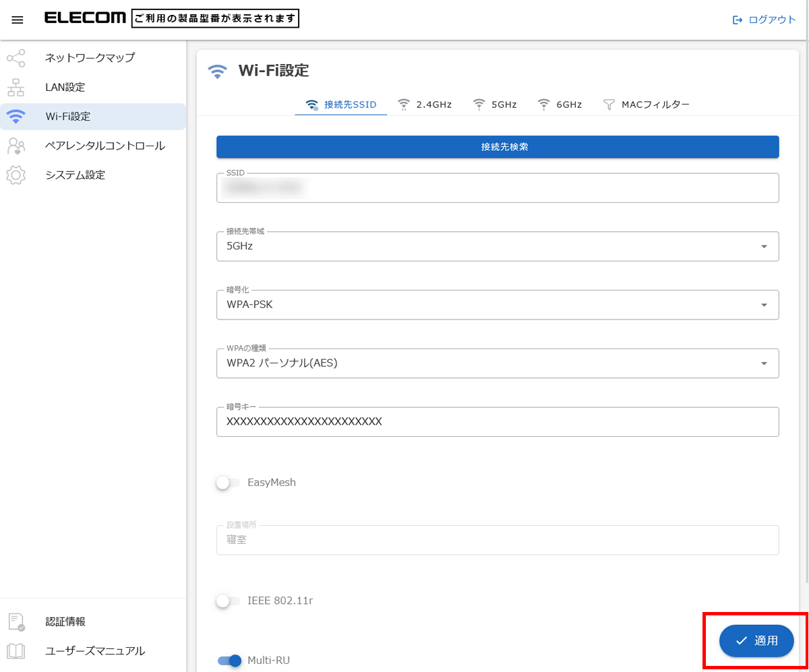Open the ユーザーズマニュアル book icon
Screen dimensions: 809x672
pyautogui.click(x=16, y=651)
